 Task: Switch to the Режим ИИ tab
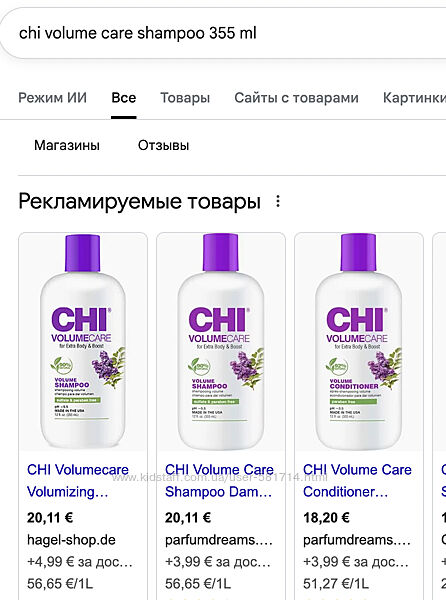53,98
